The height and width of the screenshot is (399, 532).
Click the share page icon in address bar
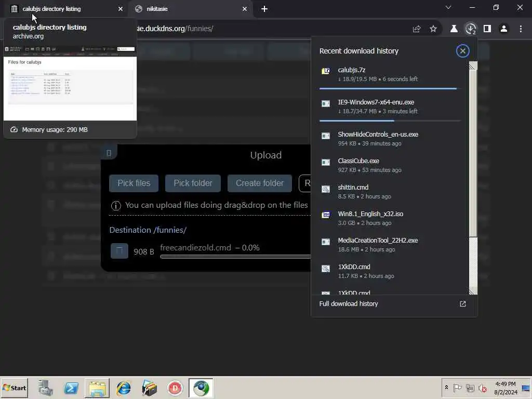coord(417,29)
